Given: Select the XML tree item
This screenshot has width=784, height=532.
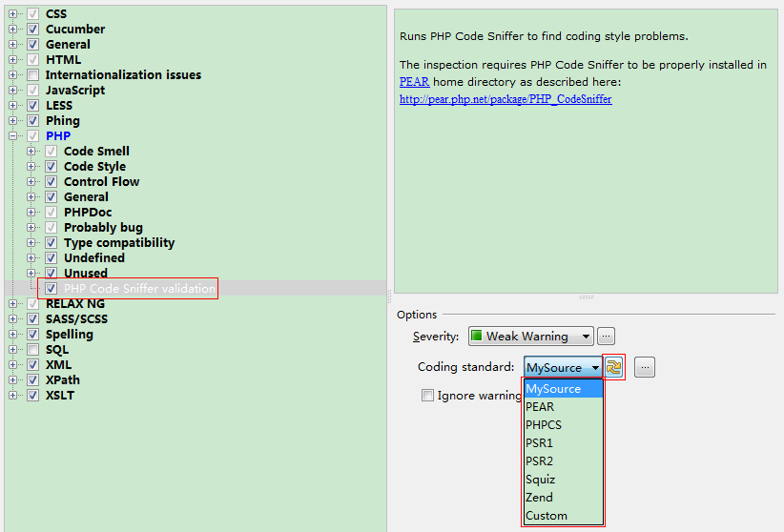Looking at the screenshot, I should pos(58,364).
